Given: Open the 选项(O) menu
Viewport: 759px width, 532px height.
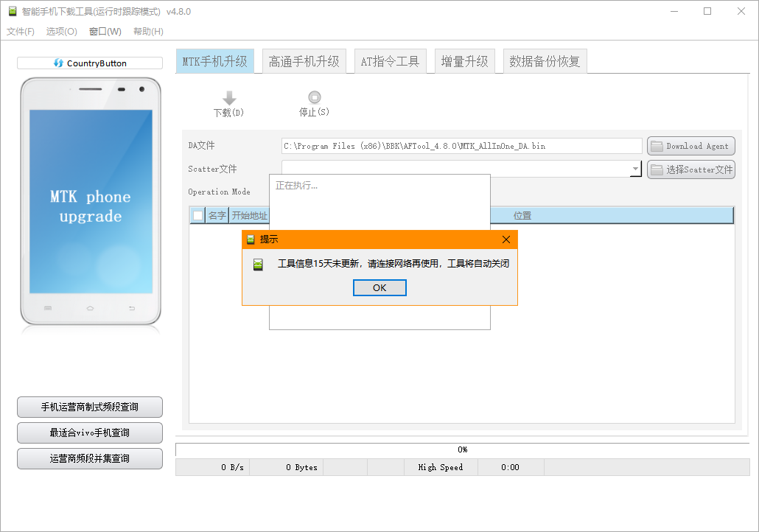Looking at the screenshot, I should tap(61, 32).
